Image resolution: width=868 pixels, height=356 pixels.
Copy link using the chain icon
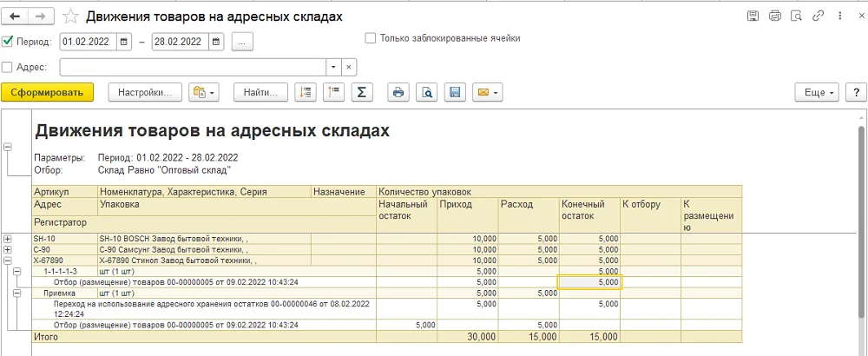point(818,16)
